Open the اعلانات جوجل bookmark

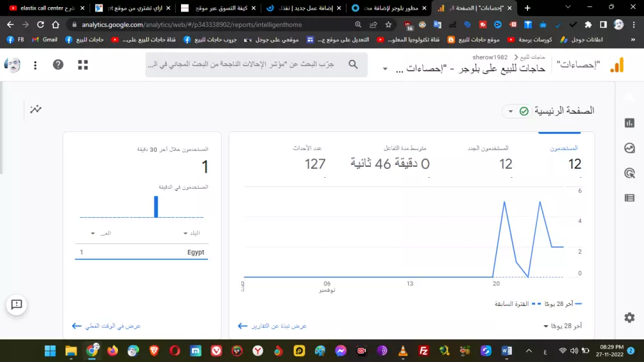click(582, 40)
